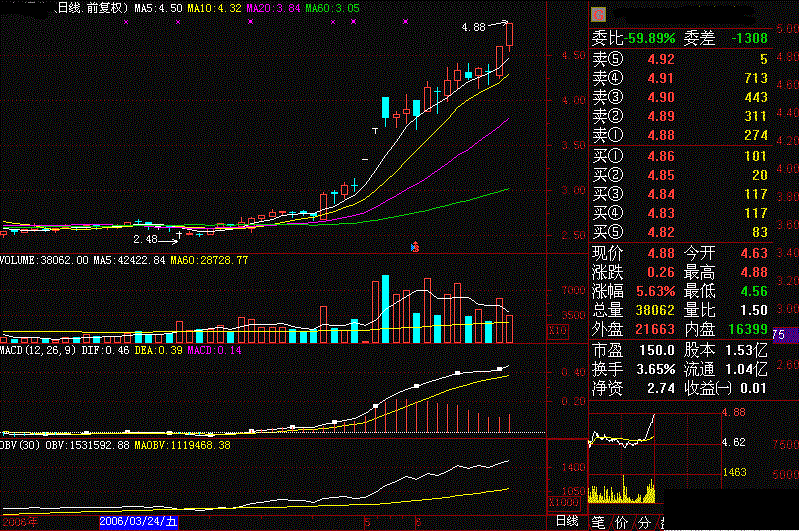
Task: Click the magenta x marker at the chart's top-left
Action: click(x=125, y=21)
